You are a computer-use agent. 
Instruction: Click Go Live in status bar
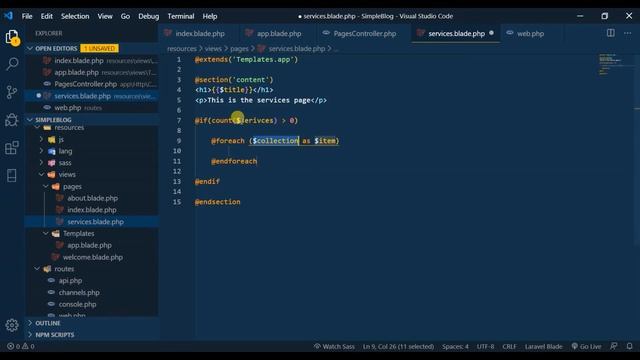pos(586,346)
